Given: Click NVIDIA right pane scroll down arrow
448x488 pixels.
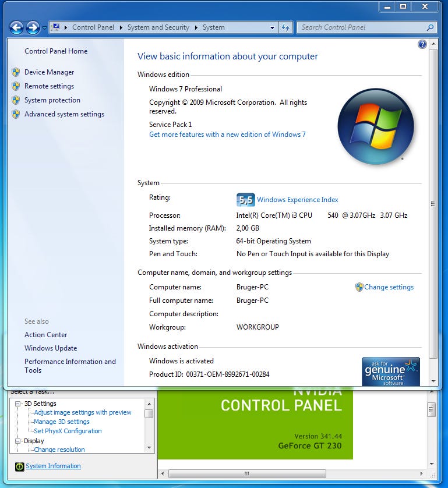Looking at the screenshot, I should 432,464.
